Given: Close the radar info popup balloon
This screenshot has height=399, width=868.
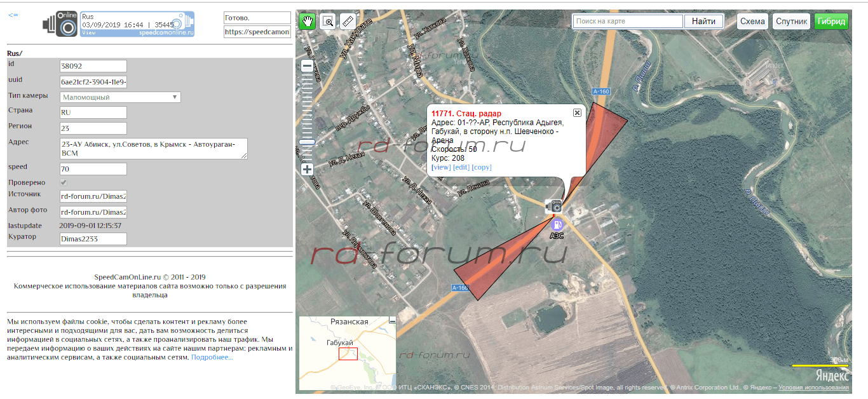Looking at the screenshot, I should (x=577, y=112).
